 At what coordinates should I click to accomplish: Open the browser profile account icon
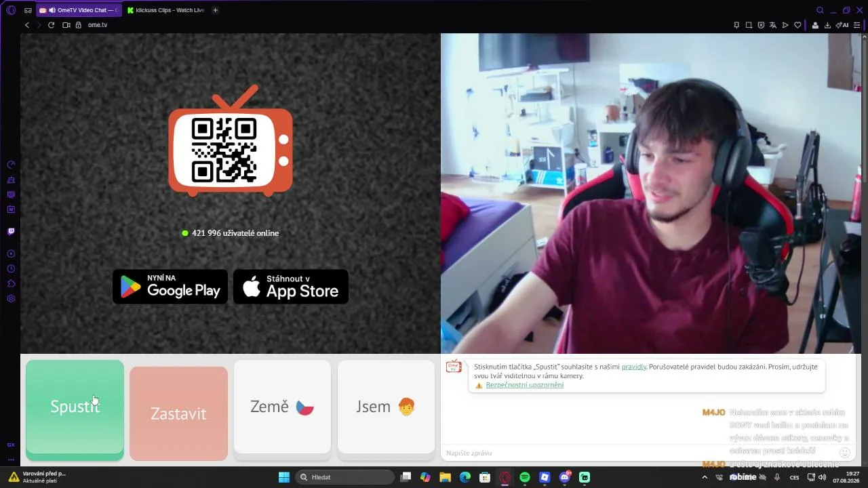pyautogui.click(x=815, y=25)
